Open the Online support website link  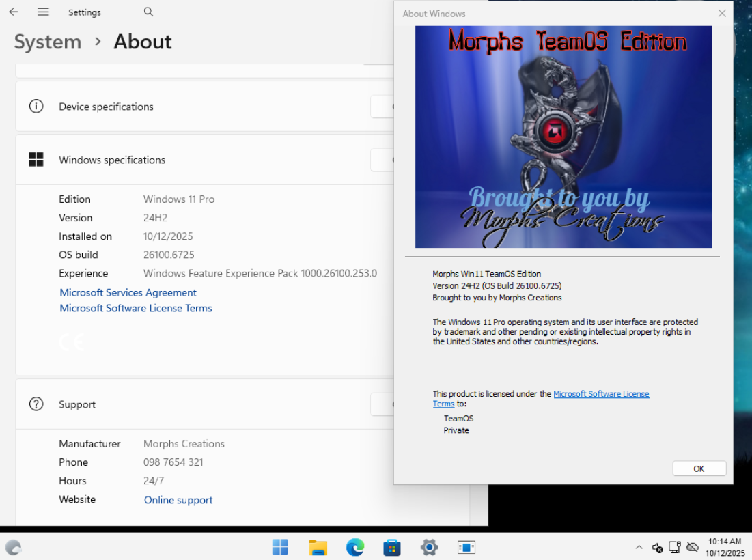coord(178,500)
